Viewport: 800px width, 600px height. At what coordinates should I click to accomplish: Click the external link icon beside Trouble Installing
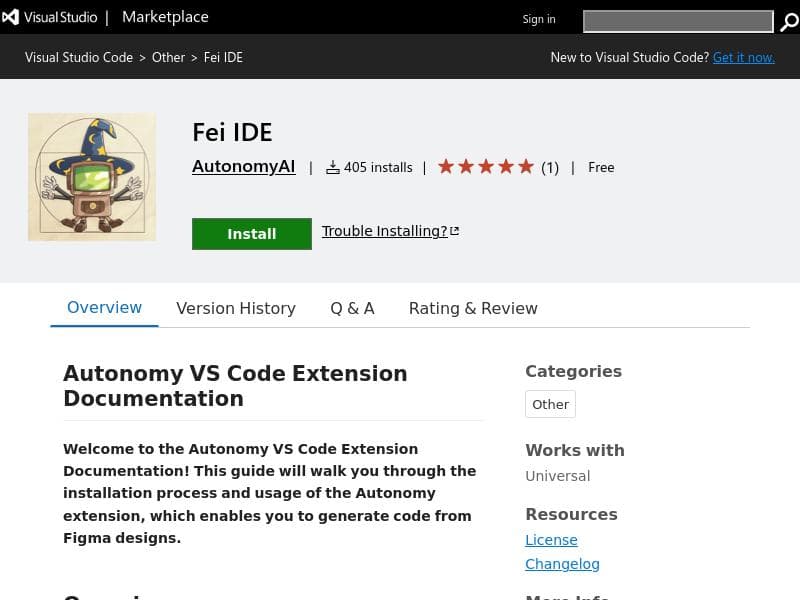(x=455, y=231)
